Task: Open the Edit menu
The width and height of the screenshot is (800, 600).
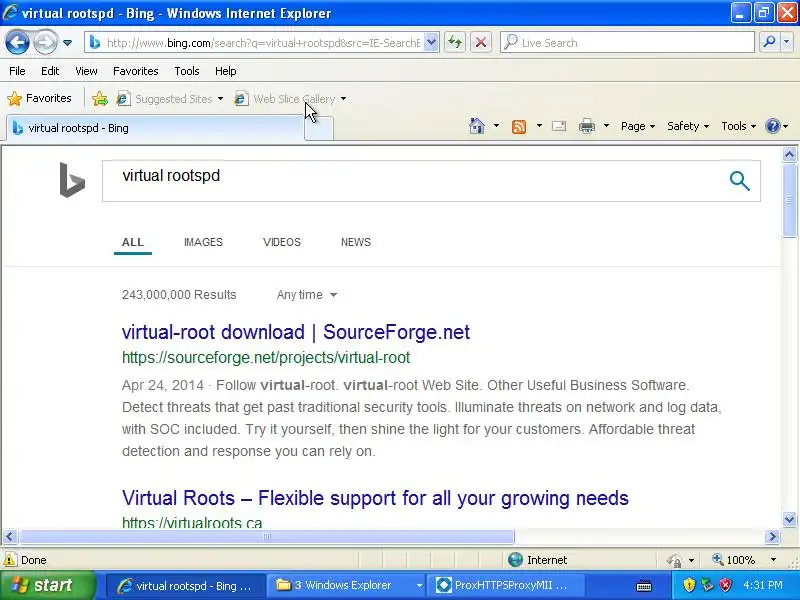Action: [50, 71]
